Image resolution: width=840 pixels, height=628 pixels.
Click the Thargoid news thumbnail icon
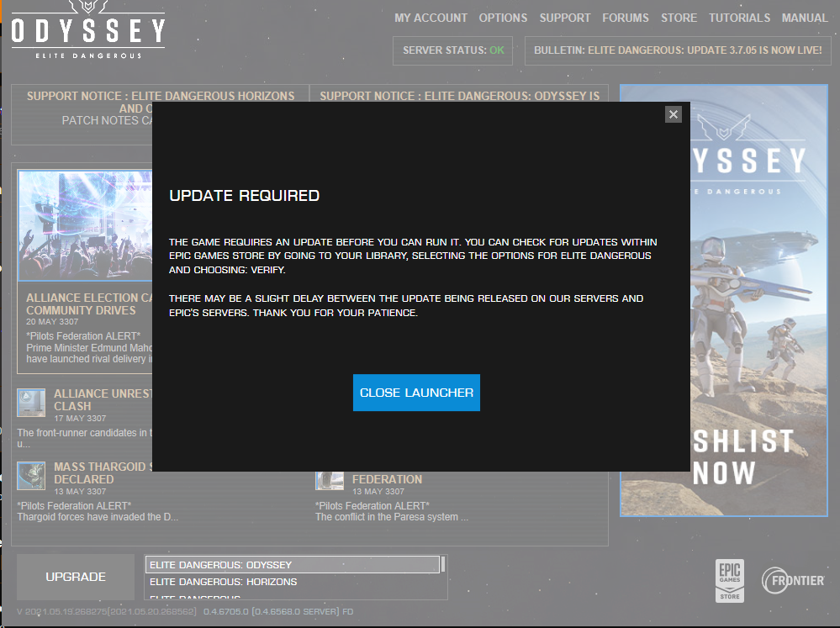31,476
